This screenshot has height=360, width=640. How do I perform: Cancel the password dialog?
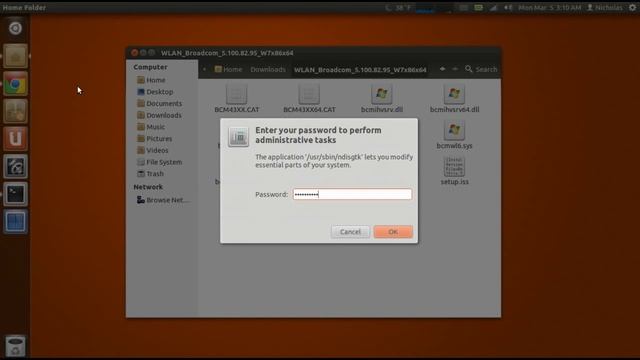[x=350, y=232]
